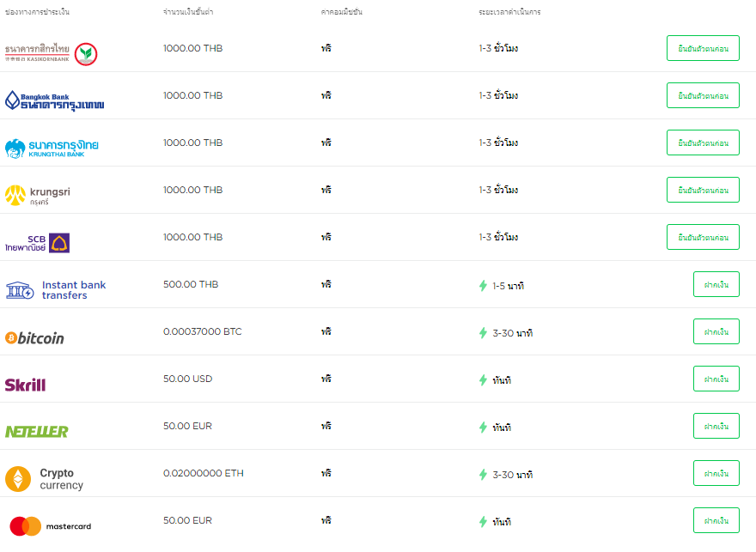Click free commission text in Bangkok Bank row
Viewport: 756px width, 552px height.
pos(326,95)
